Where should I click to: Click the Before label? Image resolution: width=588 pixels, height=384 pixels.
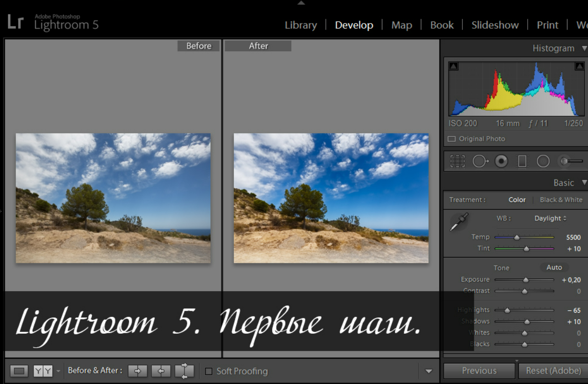(199, 46)
